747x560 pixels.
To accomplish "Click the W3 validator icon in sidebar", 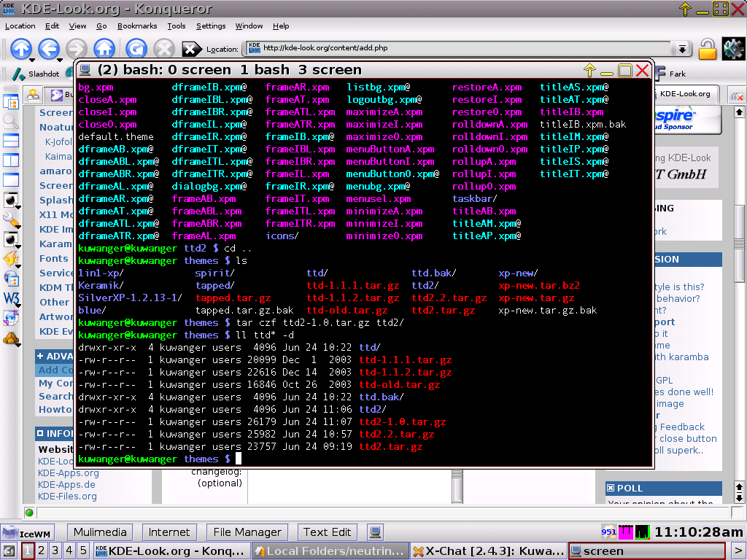I will [10, 298].
